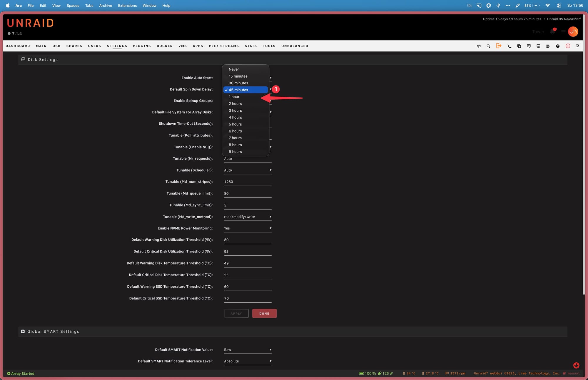Open Enable NVME Power Monitoring dropdown

pyautogui.click(x=247, y=228)
